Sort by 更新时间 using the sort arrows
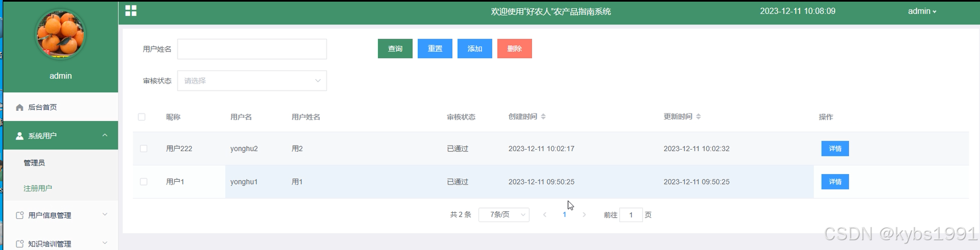The height and width of the screenshot is (250, 980). coord(698,117)
